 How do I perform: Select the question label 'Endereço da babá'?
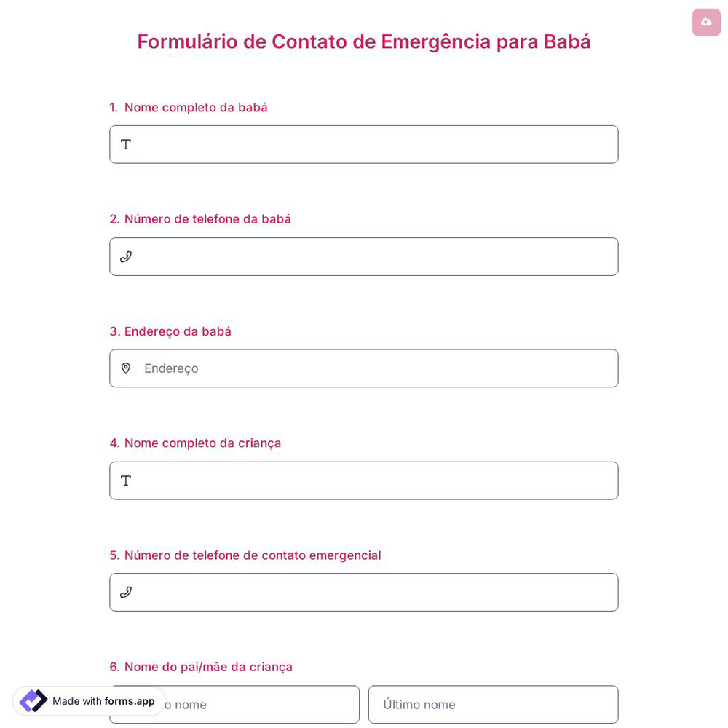click(170, 331)
